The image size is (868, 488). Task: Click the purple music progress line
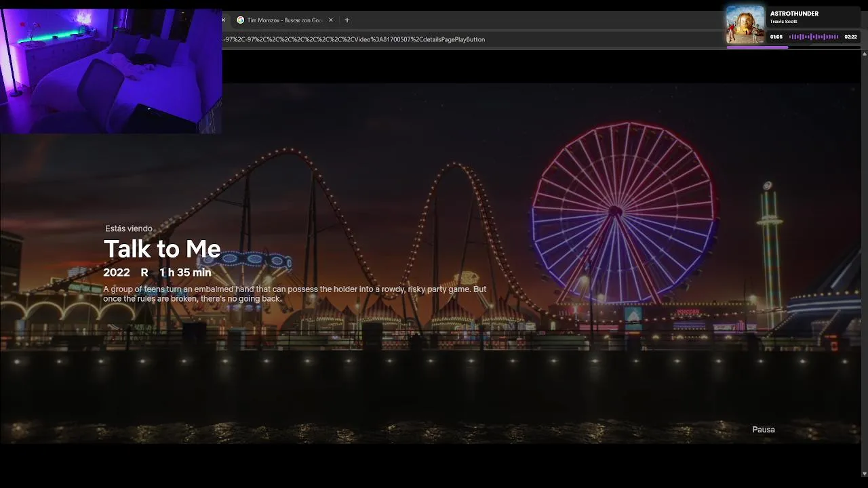(757, 47)
